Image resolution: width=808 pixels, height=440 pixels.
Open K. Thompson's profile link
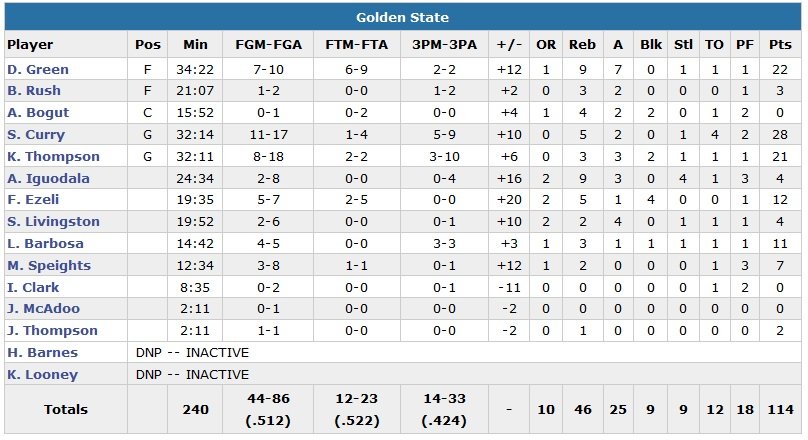53,157
